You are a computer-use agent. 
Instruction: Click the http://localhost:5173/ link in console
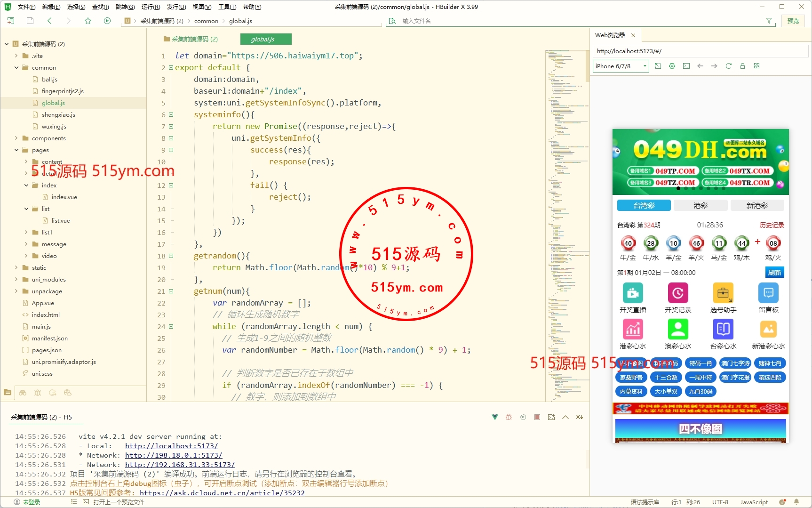[171, 446]
